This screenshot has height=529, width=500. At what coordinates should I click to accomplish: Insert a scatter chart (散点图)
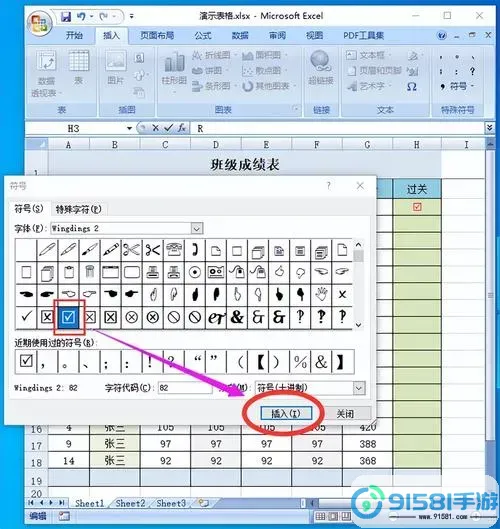click(264, 71)
